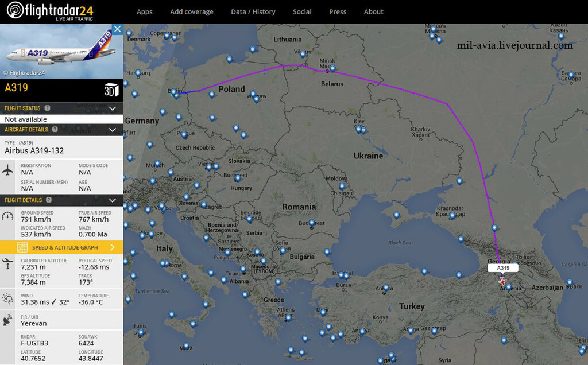Click the "Airbus A319-132" aircraft type text
The image size is (588, 365).
point(34,150)
